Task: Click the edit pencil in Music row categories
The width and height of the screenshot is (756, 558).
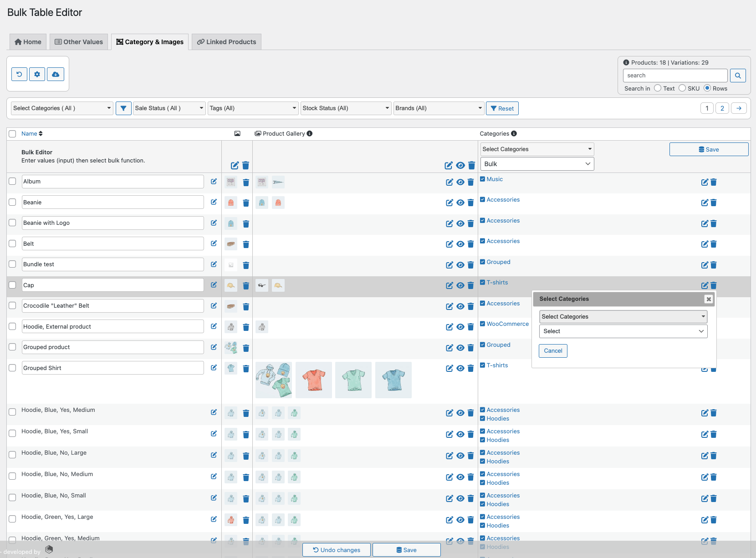Action: (x=705, y=182)
